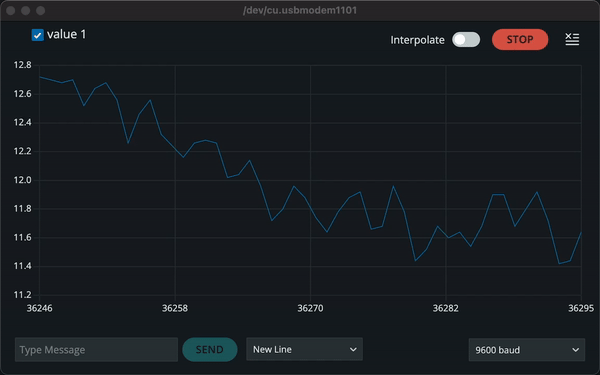The height and width of the screenshot is (375, 600).
Task: Click the plot line peak near 36282
Action: 437,226
